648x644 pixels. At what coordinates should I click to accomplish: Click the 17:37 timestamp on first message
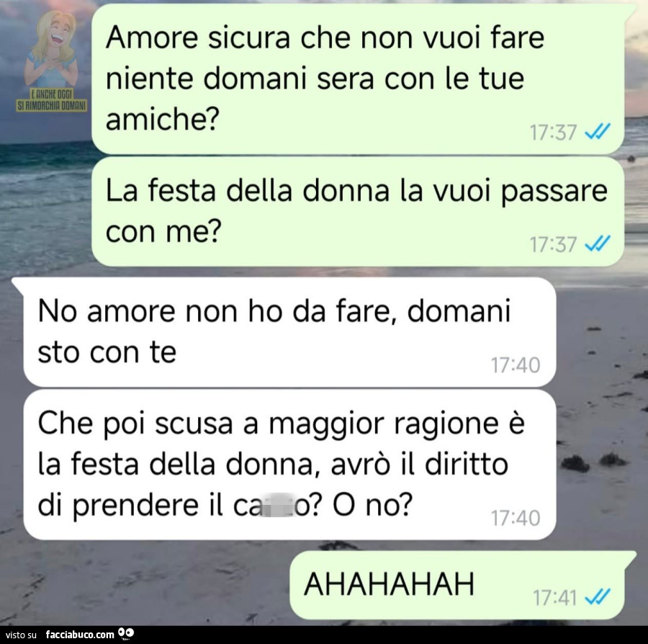pos(553,133)
